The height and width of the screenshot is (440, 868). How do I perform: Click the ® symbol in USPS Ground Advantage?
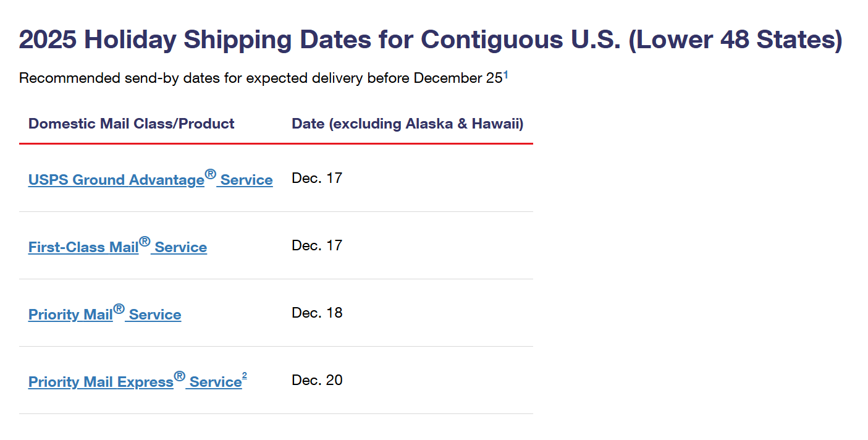(x=211, y=174)
